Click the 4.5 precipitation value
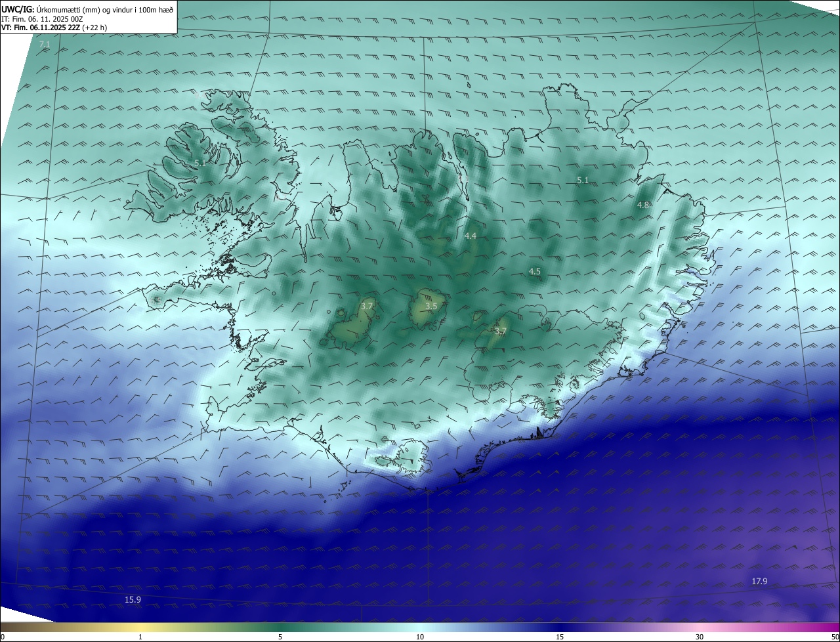The width and height of the screenshot is (840, 642). coord(535,271)
